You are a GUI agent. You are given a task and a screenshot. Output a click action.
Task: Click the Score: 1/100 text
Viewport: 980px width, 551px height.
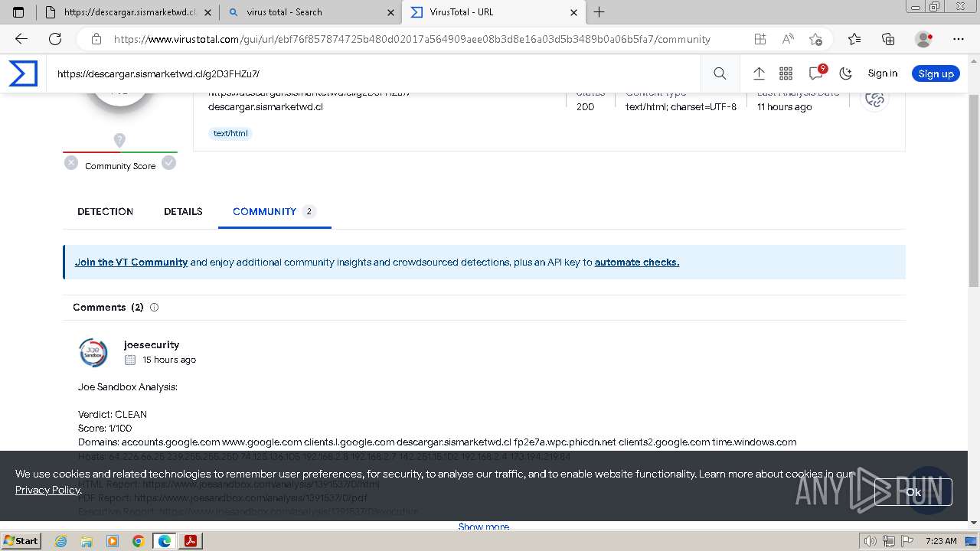pyautogui.click(x=105, y=428)
